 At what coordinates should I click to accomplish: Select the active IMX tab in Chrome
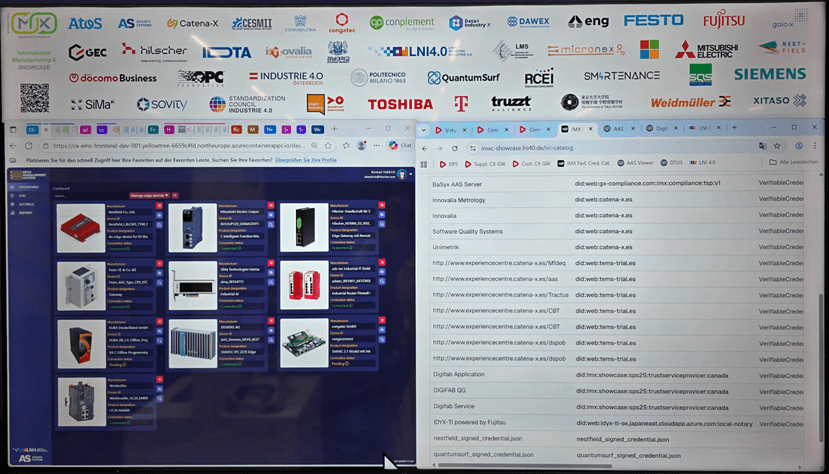point(576,129)
